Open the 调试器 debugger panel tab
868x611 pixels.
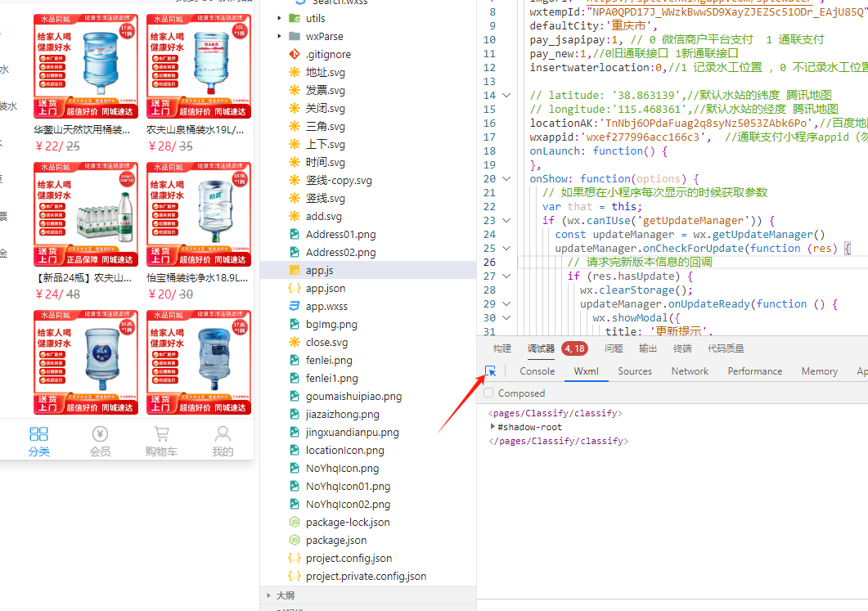coord(541,348)
